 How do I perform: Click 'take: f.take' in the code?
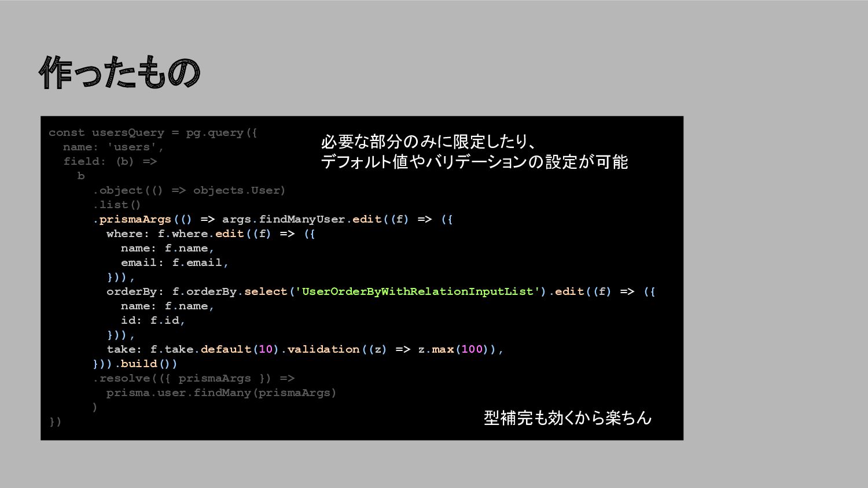click(x=150, y=349)
